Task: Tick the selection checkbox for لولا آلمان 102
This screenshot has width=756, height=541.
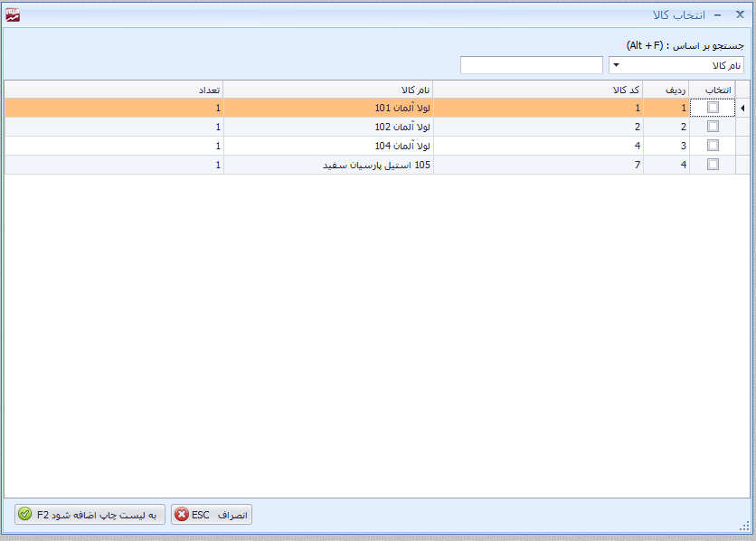Action: (713, 127)
